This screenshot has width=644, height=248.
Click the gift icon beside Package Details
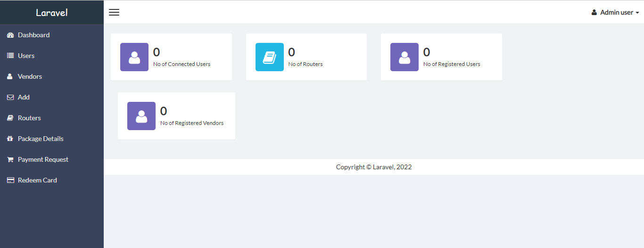tap(10, 139)
